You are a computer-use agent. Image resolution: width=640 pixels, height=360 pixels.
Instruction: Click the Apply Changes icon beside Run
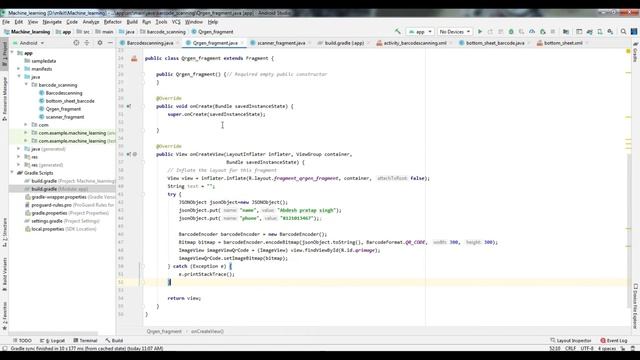(490, 31)
